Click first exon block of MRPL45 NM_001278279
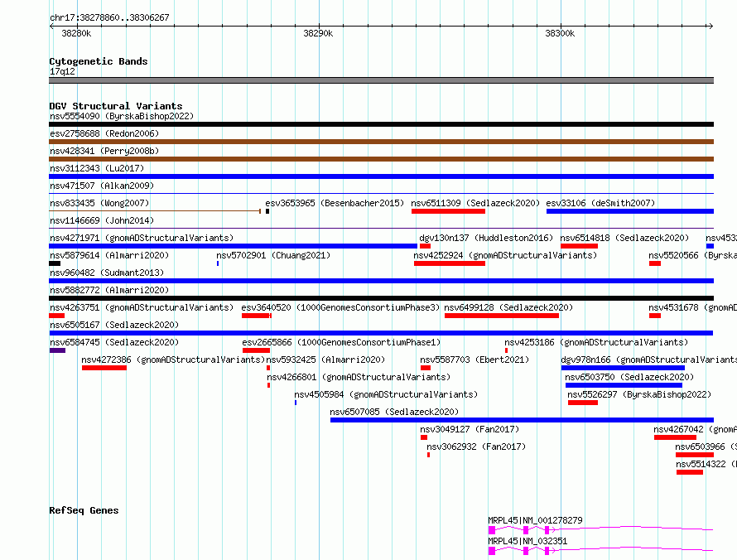This screenshot has width=737, height=560. tap(492, 530)
